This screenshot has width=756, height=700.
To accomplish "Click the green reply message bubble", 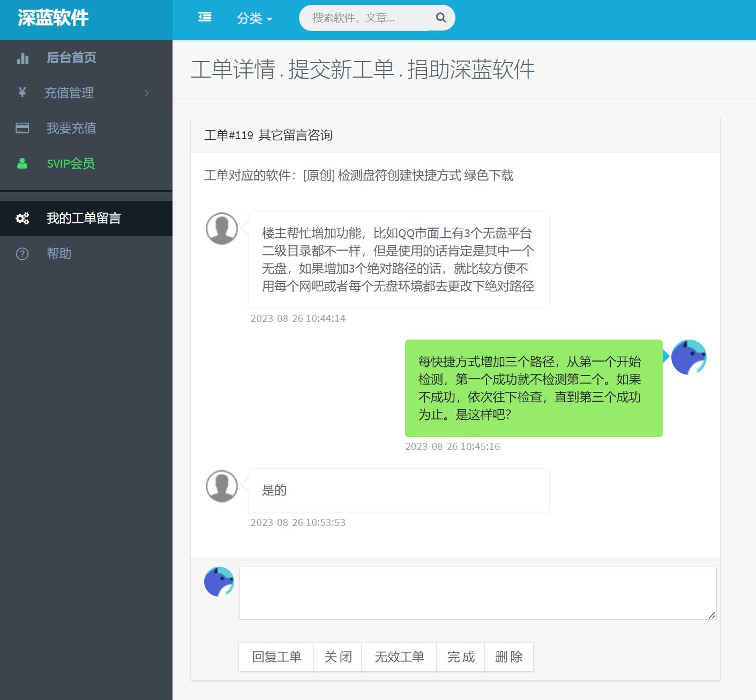I will pos(534,388).
